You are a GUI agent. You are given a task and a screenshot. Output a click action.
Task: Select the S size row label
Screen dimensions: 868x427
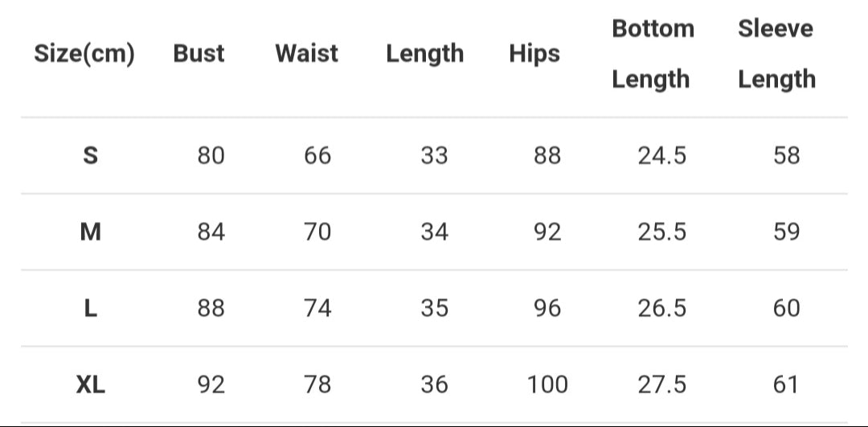click(x=91, y=155)
